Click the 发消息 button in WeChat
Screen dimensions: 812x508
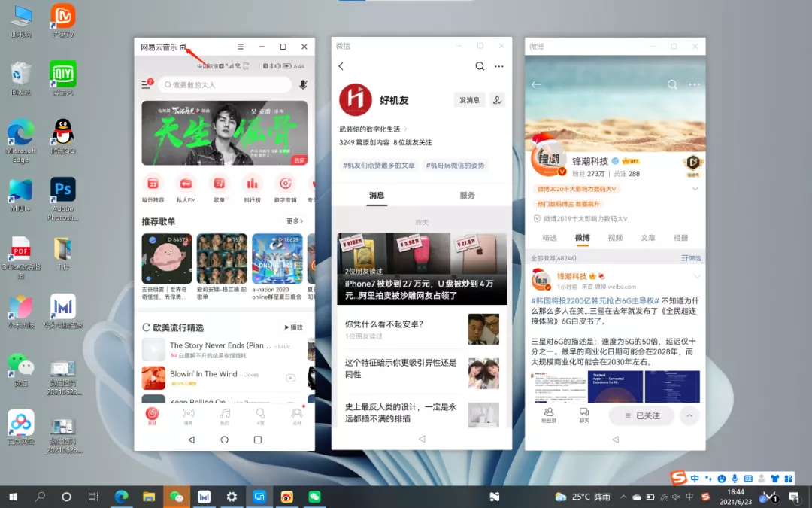(469, 100)
